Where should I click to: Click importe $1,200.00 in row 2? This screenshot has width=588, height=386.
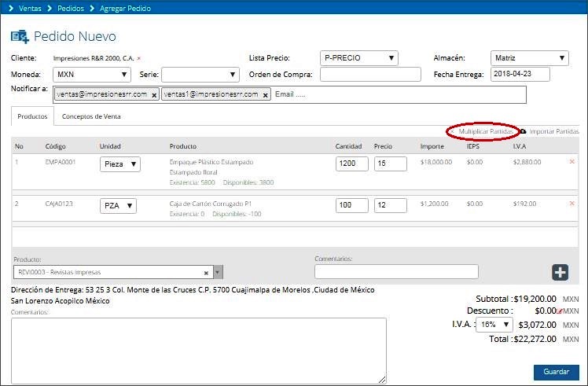click(434, 204)
